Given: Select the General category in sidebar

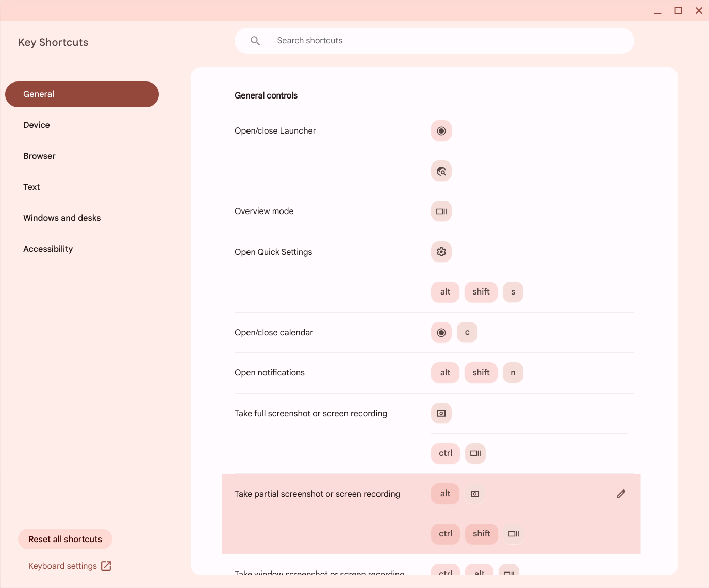Looking at the screenshot, I should coord(82,94).
